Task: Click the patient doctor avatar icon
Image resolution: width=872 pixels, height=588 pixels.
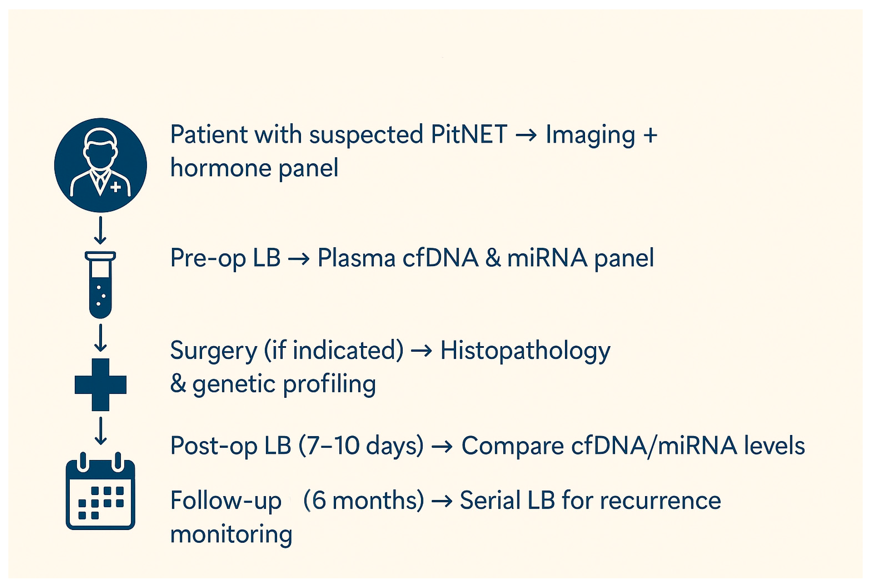Action: (100, 165)
